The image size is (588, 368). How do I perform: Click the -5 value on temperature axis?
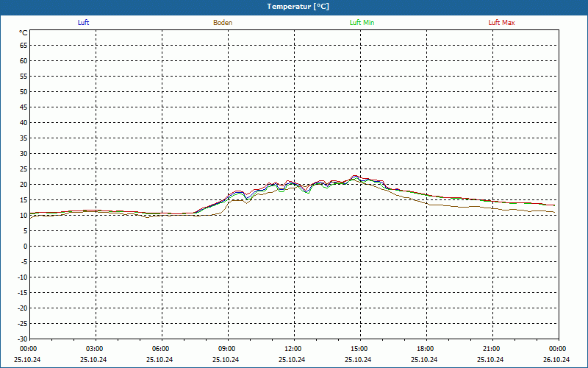tap(24, 262)
